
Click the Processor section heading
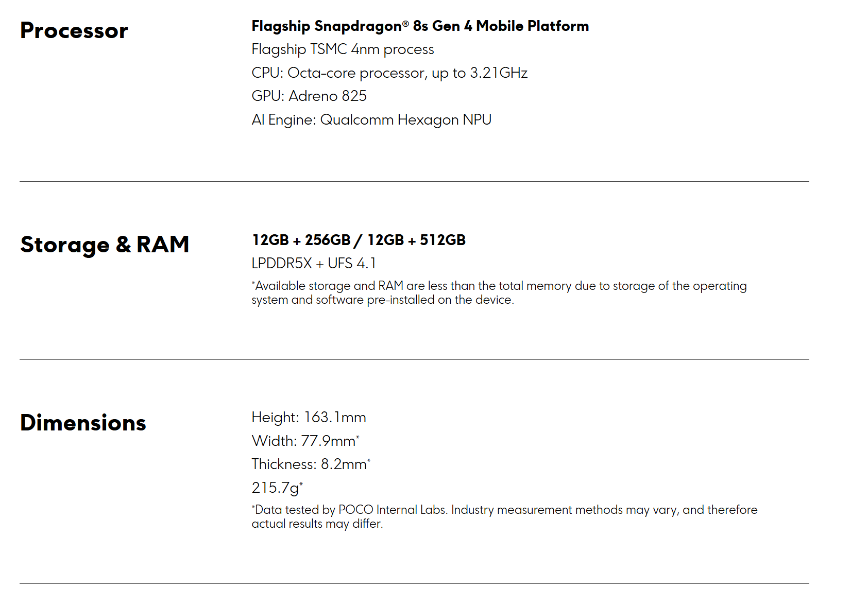[x=74, y=31]
